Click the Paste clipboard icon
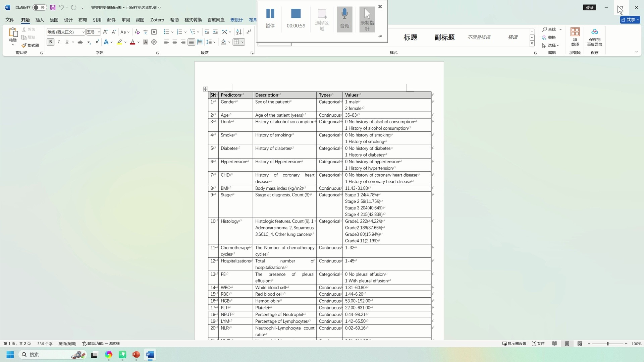Screen dimensions: 644x362 [x=13, y=32]
